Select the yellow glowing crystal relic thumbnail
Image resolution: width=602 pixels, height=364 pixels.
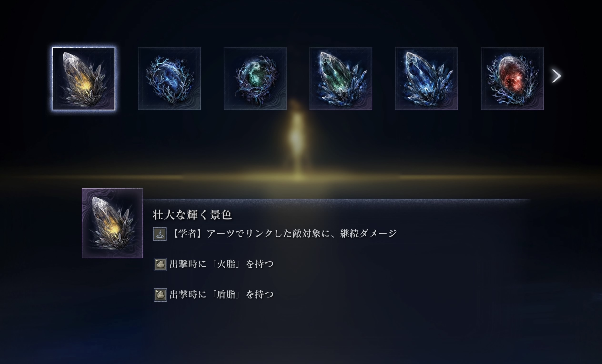84,79
